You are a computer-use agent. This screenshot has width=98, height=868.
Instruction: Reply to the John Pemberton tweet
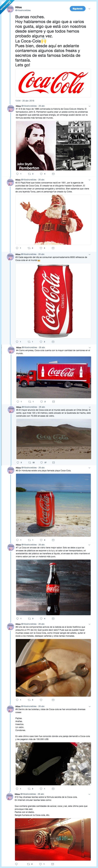pyautogui.click(x=17, y=173)
